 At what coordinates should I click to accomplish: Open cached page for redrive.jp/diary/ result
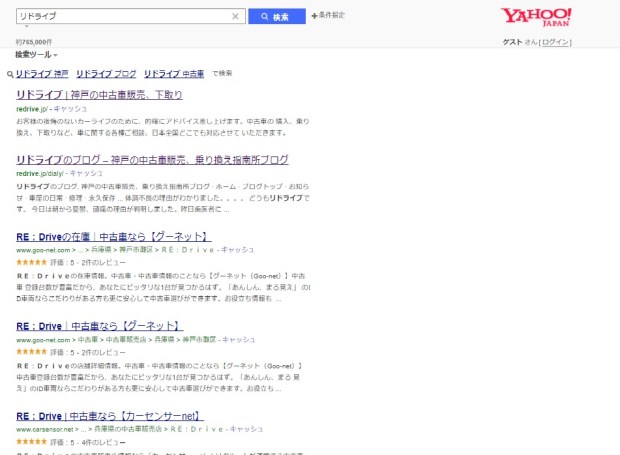pos(86,173)
